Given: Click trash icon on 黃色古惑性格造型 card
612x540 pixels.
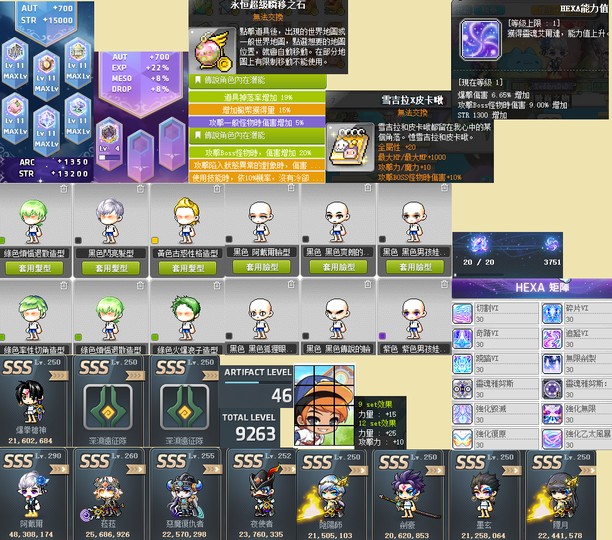Looking at the screenshot, I should pos(217,189).
